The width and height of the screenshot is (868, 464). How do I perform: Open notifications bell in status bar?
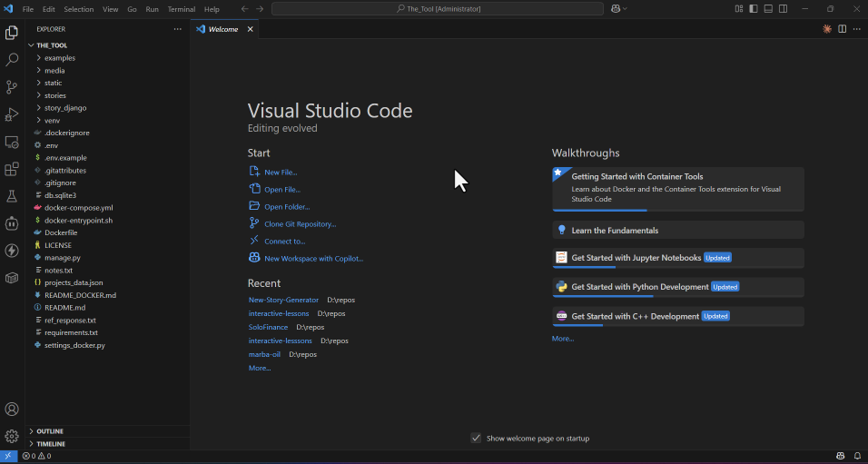[857, 456]
